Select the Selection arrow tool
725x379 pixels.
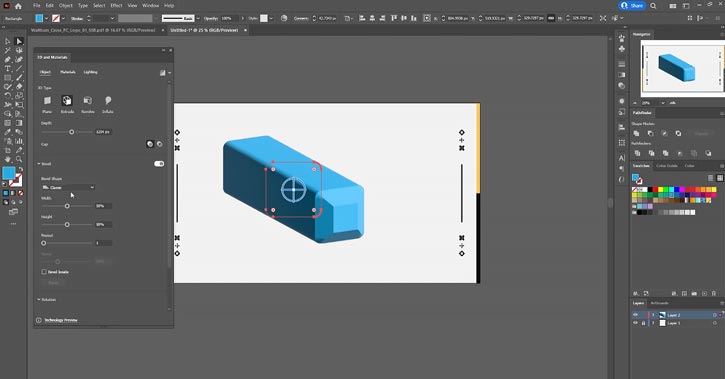(x=8, y=41)
